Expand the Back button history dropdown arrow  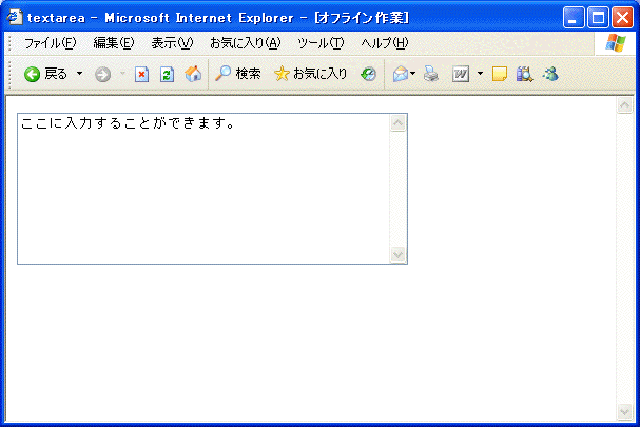(79, 74)
